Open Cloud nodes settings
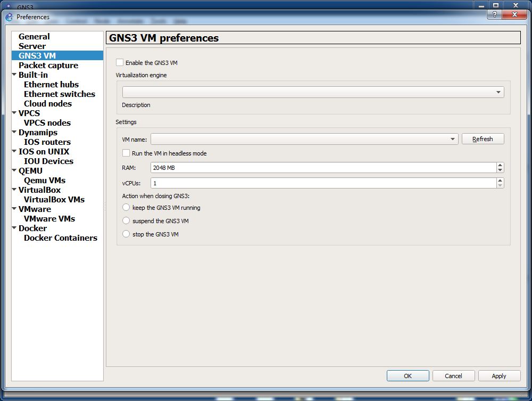This screenshot has width=532, height=401. (48, 103)
